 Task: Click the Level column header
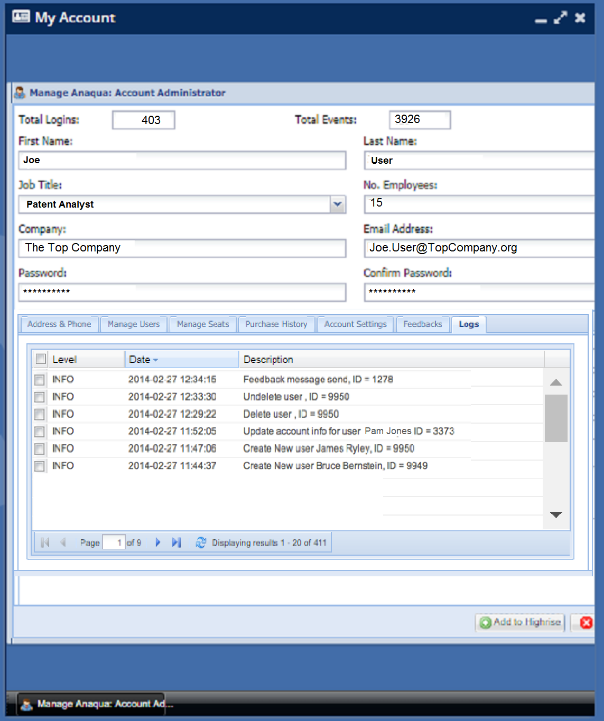(x=86, y=359)
